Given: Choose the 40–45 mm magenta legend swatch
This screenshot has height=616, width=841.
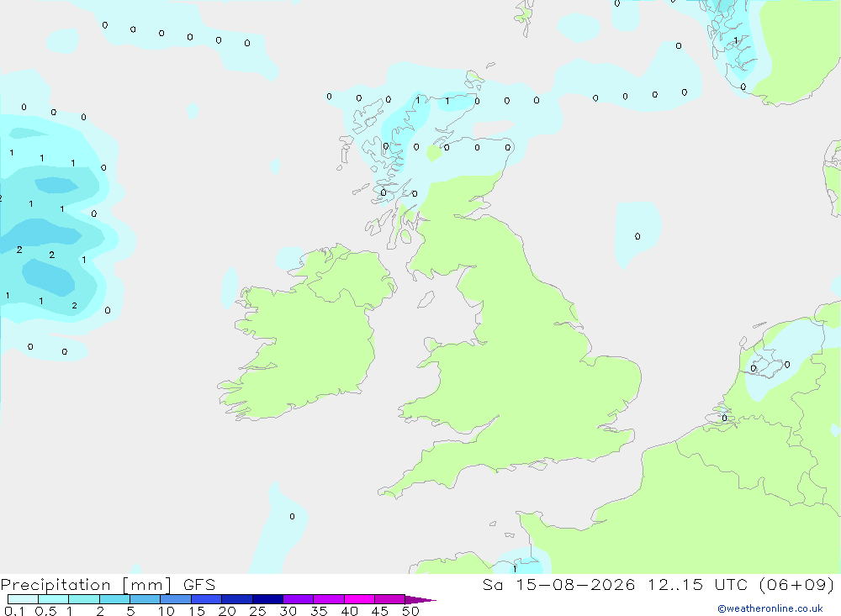Looking at the screenshot, I should 359,599.
